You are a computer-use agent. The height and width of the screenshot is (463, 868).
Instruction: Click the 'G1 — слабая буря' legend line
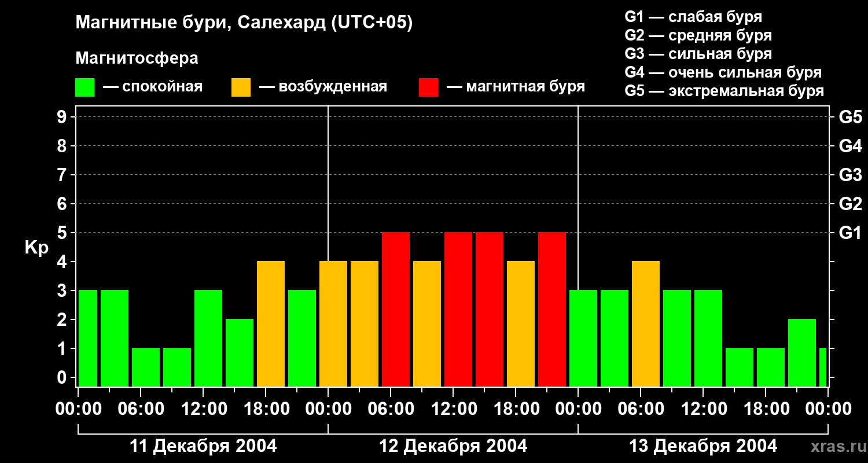[693, 17]
